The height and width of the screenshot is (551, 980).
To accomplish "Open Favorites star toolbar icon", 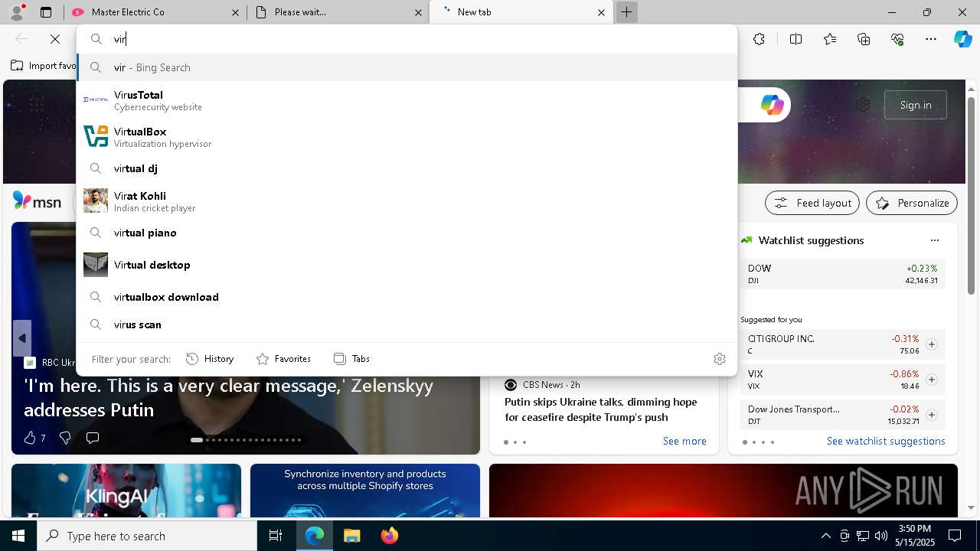I will [830, 39].
